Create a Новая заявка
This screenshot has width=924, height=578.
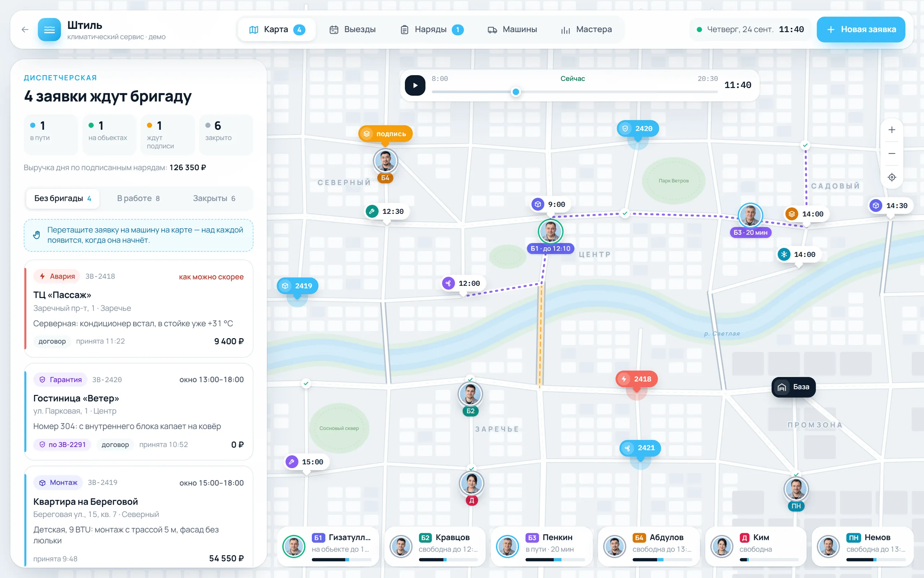[860, 29]
